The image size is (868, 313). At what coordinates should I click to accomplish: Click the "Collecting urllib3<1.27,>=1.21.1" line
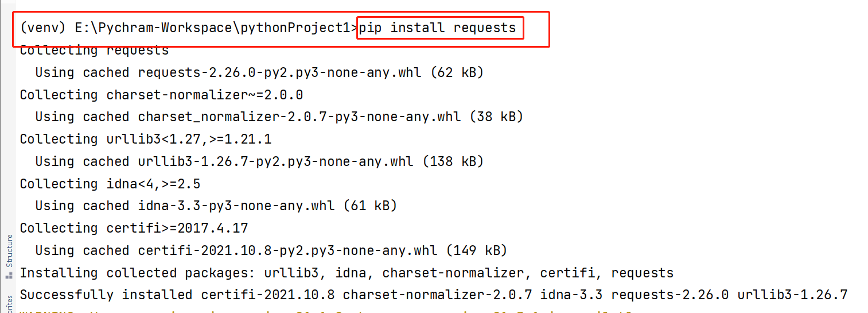146,139
